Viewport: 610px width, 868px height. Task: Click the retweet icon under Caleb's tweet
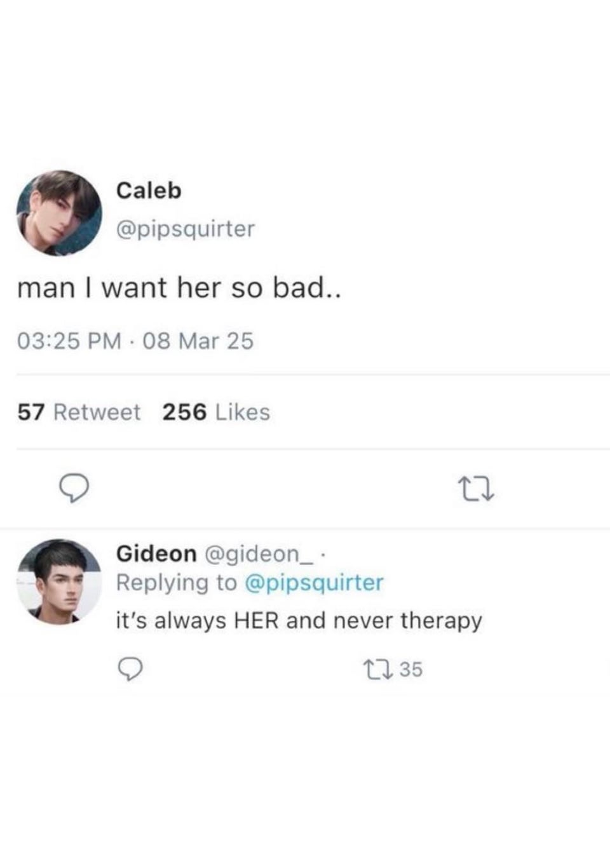point(476,490)
